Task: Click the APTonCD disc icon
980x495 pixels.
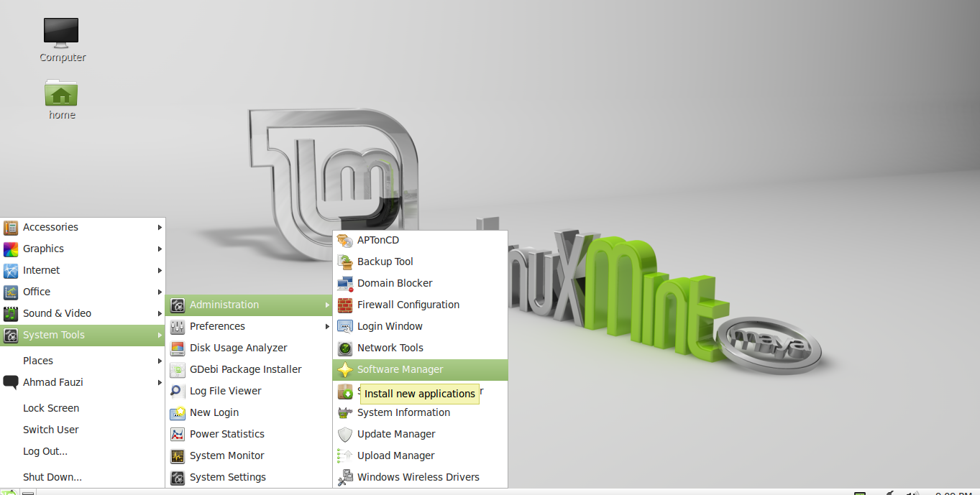Action: (345, 240)
